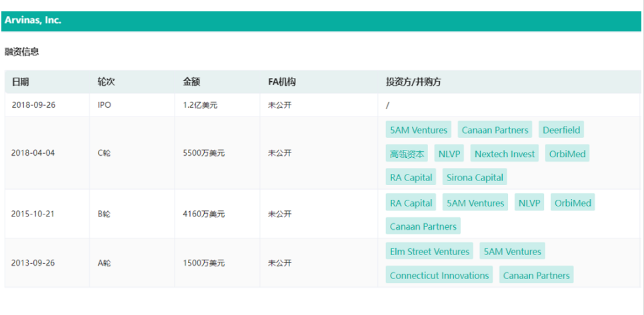Click Canaan Partners tag in C轮 row
Screen dimensions: 644x315
[x=495, y=130]
